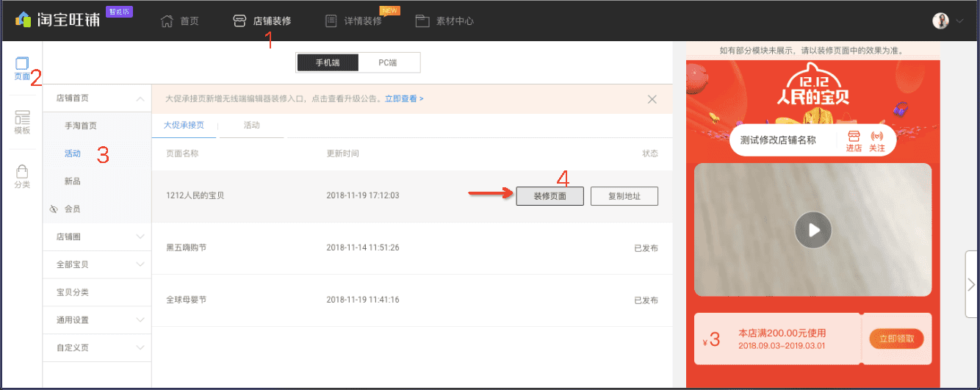Image resolution: width=980 pixels, height=390 pixels.
Task: Close the upgrade notice banner
Action: [x=652, y=99]
